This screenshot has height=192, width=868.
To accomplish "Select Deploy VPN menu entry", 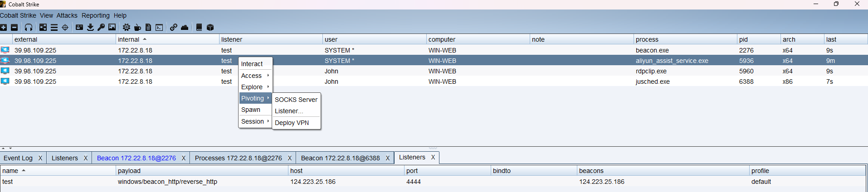I will pyautogui.click(x=292, y=123).
